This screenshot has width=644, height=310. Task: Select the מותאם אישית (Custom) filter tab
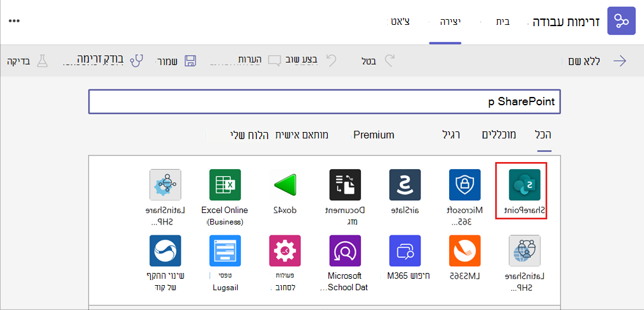pyautogui.click(x=302, y=135)
